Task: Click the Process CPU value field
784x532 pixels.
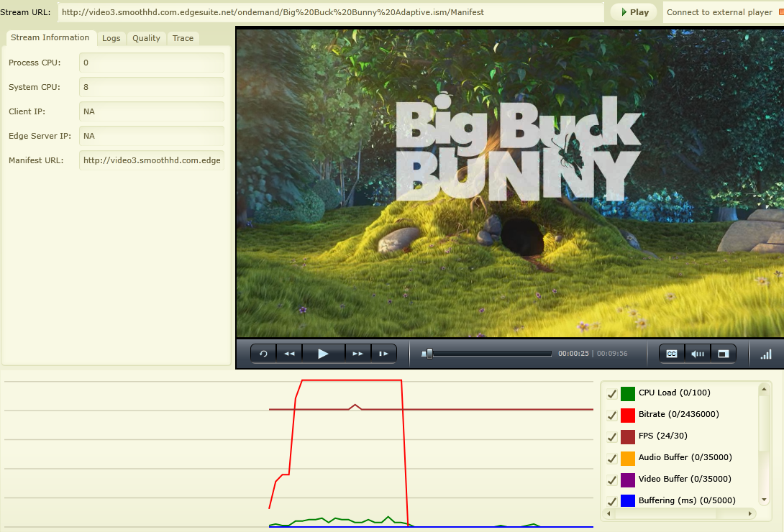Action: [152, 63]
